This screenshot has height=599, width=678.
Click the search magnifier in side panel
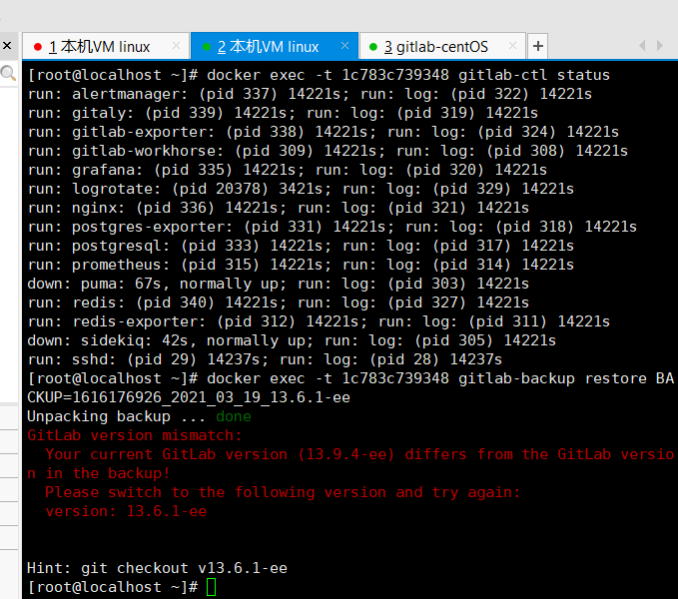[x=7, y=73]
